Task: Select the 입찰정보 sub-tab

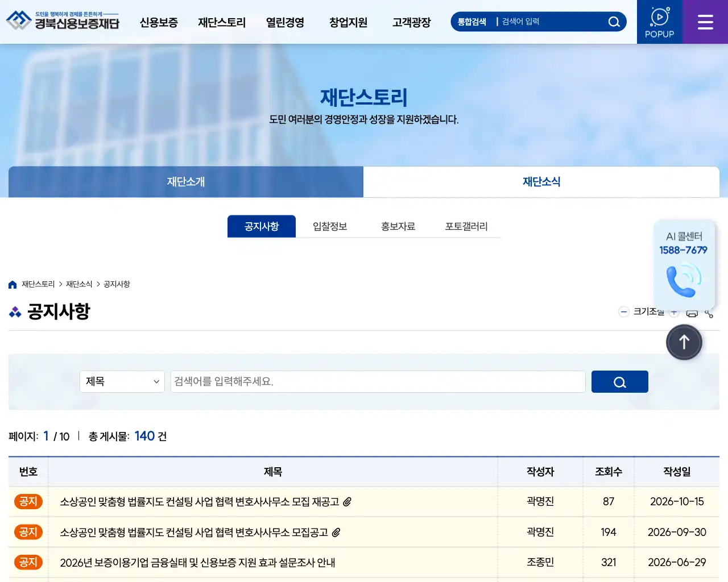Action: (330, 226)
